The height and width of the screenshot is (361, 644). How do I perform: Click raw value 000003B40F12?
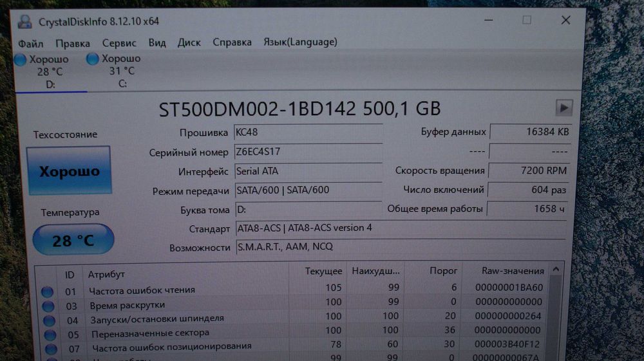[507, 345]
